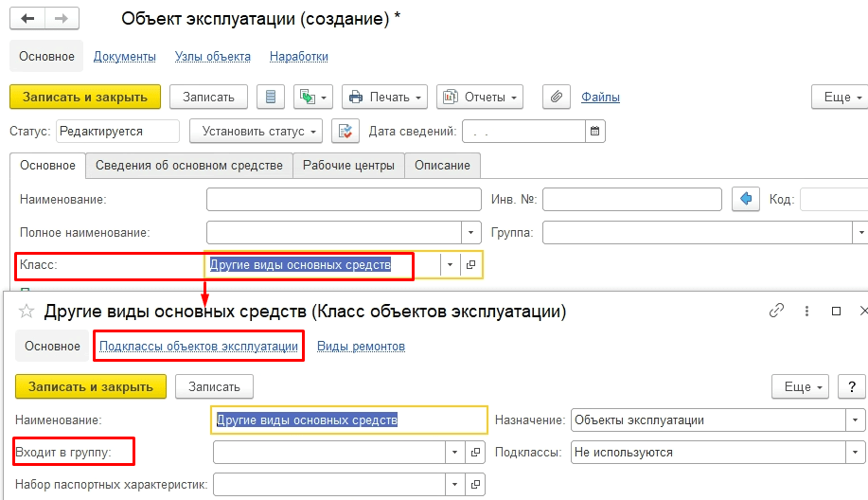Open Подклассы объектов эксплуатации link
The height and width of the screenshot is (500, 868).
[199, 346]
